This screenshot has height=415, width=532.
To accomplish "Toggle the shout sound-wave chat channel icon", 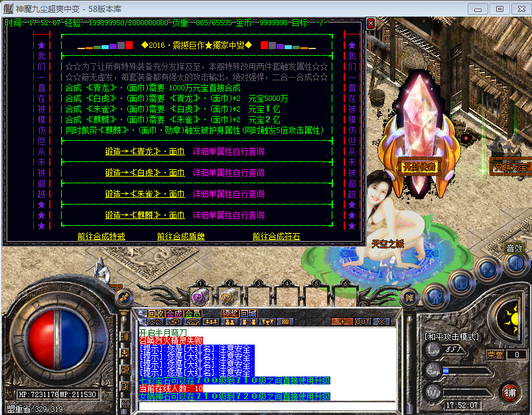I will click(125, 337).
